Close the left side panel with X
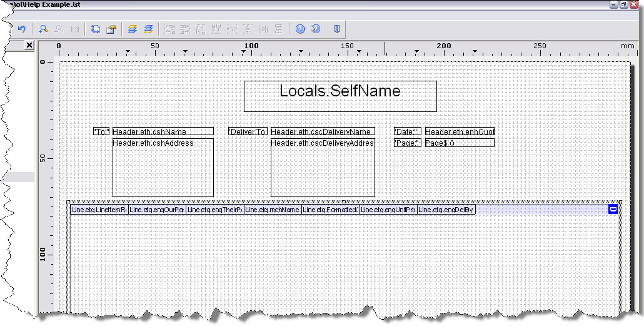The height and width of the screenshot is (326, 644). point(29,45)
